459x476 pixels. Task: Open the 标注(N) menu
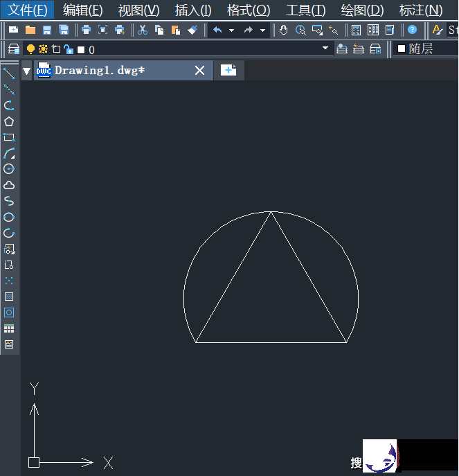tap(421, 10)
